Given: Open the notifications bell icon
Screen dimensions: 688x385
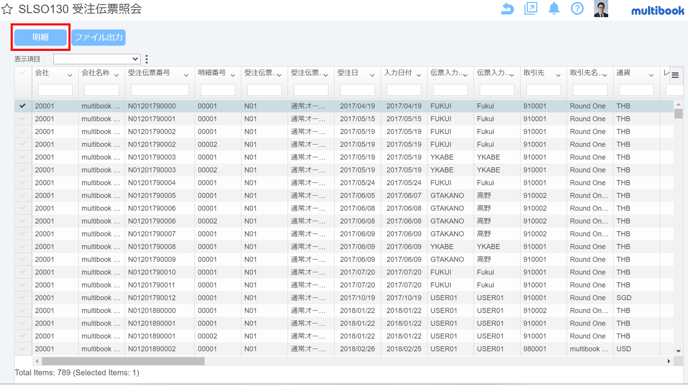Looking at the screenshot, I should [554, 8].
